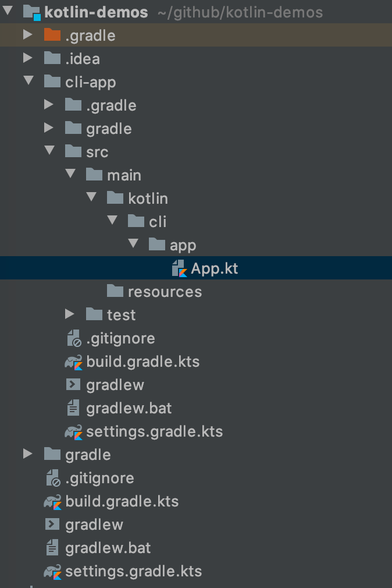The image size is (392, 588).
Task: Click the batch file icon beside gradlew.bat in cli-app
Action: 73,408
